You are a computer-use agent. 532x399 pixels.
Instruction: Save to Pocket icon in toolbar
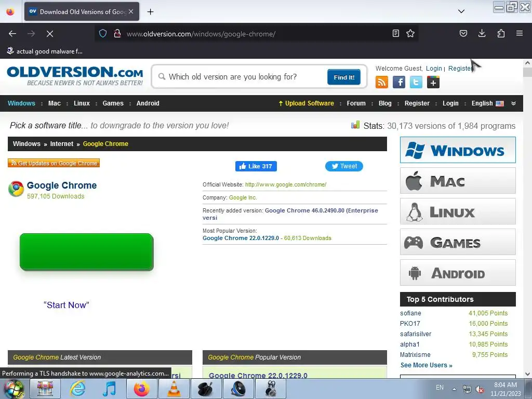[x=463, y=33]
